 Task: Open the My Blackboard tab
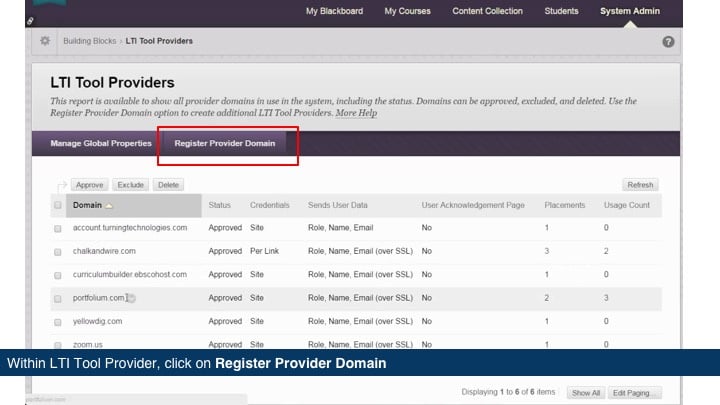(x=334, y=11)
